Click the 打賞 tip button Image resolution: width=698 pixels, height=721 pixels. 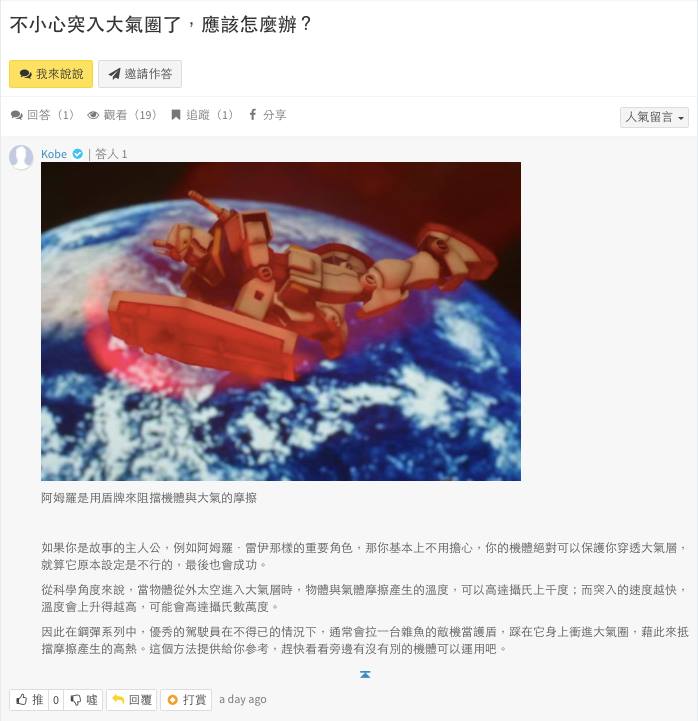pos(186,700)
